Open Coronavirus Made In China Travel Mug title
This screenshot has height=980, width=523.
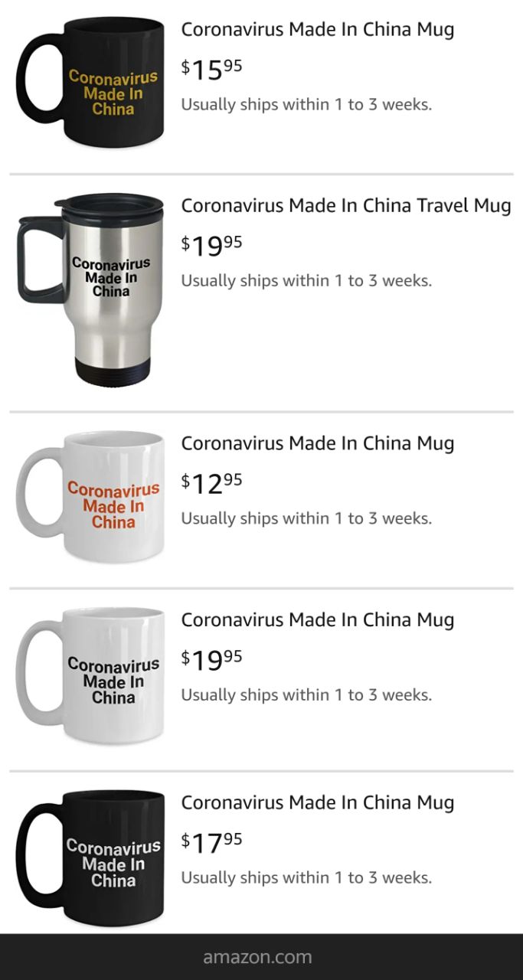[x=346, y=206]
